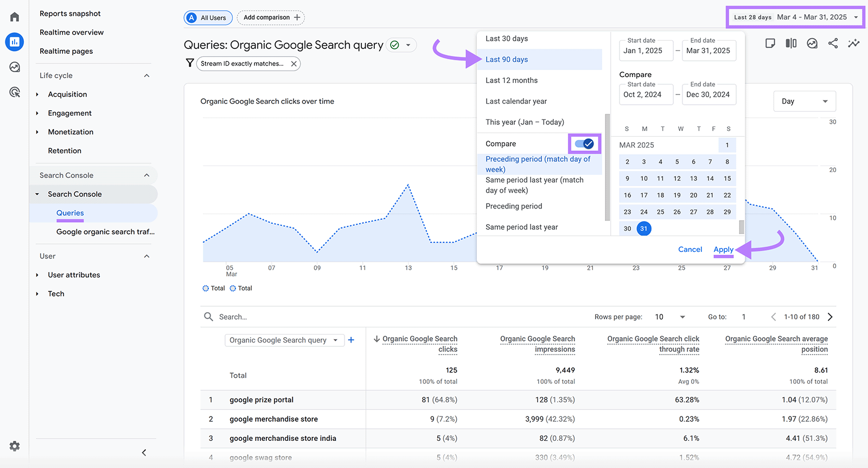Click compare Start date Oct 2, 2024
868x468 pixels.
pos(646,94)
